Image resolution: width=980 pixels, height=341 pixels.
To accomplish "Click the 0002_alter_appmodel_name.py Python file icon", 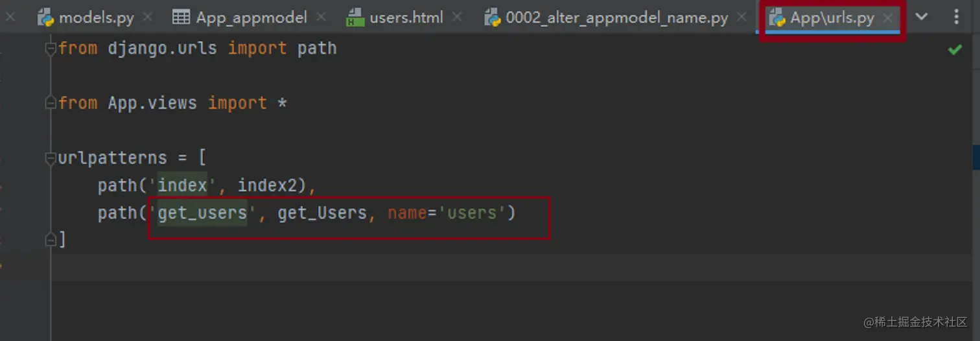I will [492, 18].
